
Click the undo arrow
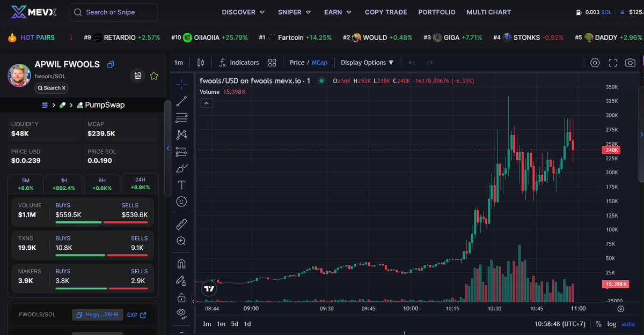pyautogui.click(x=412, y=63)
